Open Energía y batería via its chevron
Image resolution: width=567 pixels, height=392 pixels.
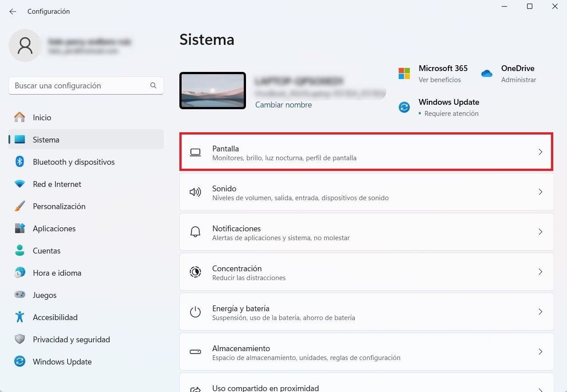pyautogui.click(x=540, y=312)
